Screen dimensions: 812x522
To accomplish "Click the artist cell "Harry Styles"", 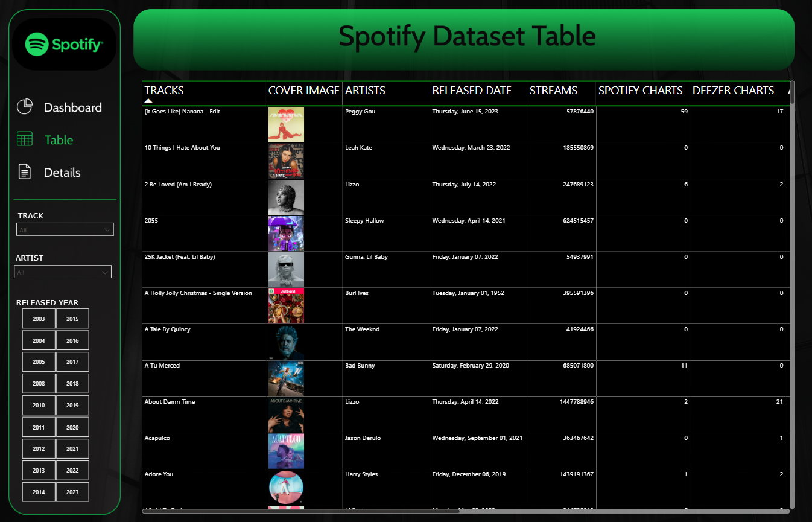I will [x=361, y=474].
